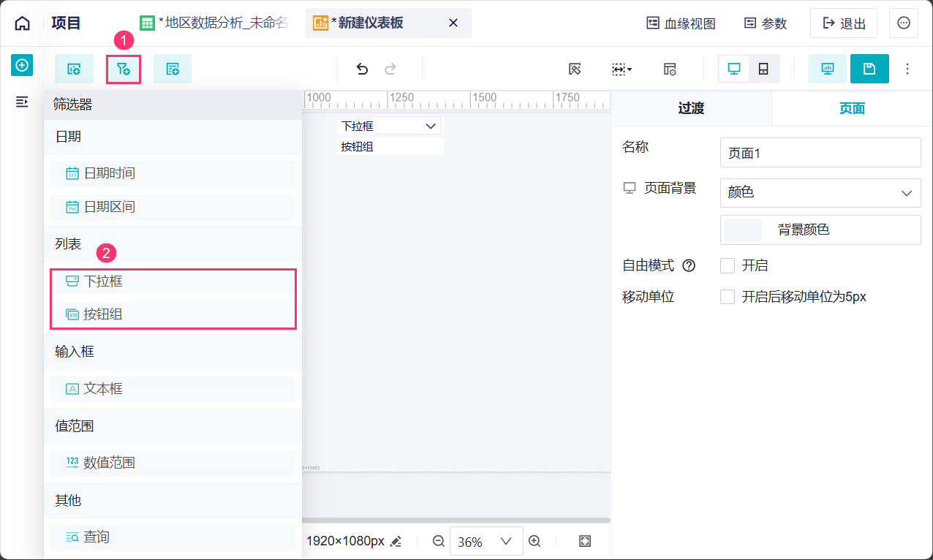The image size is (933, 560).
Task: Click the selection tool icon in the toolbar
Action: coord(575,69)
